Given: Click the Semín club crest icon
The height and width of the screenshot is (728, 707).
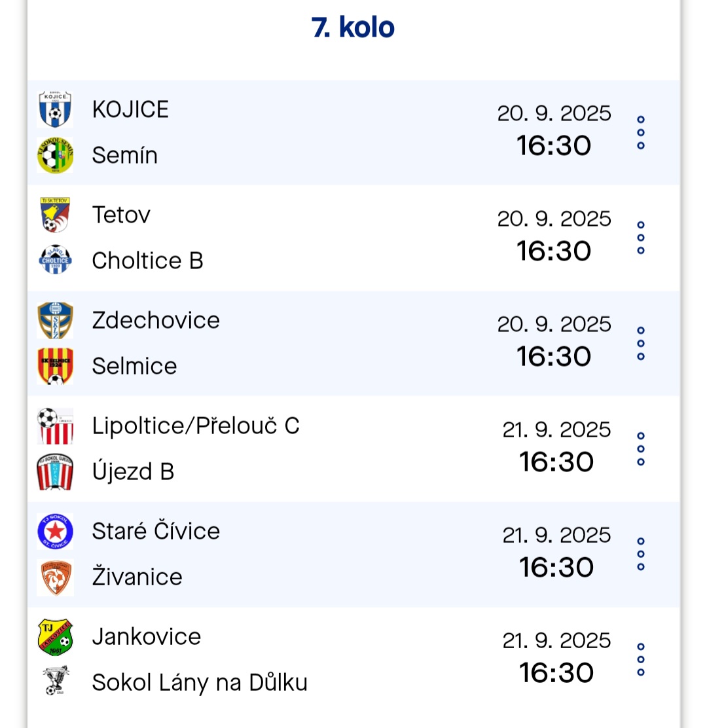Looking at the screenshot, I should tap(55, 156).
